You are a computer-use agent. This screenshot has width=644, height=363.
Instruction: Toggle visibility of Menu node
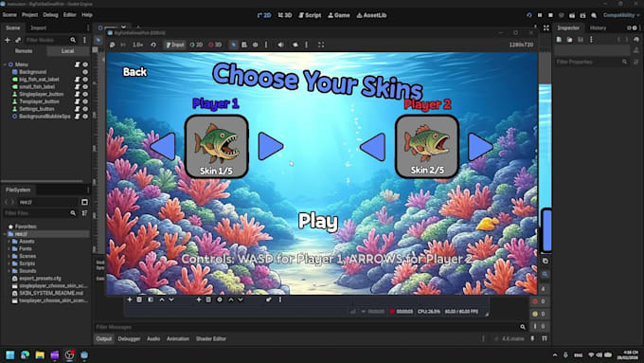coord(85,64)
